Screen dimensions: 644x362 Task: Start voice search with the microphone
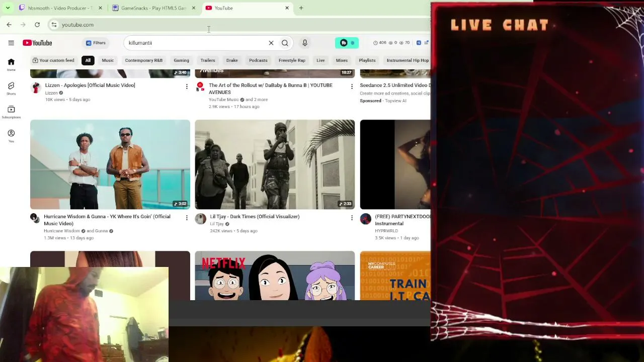point(305,43)
